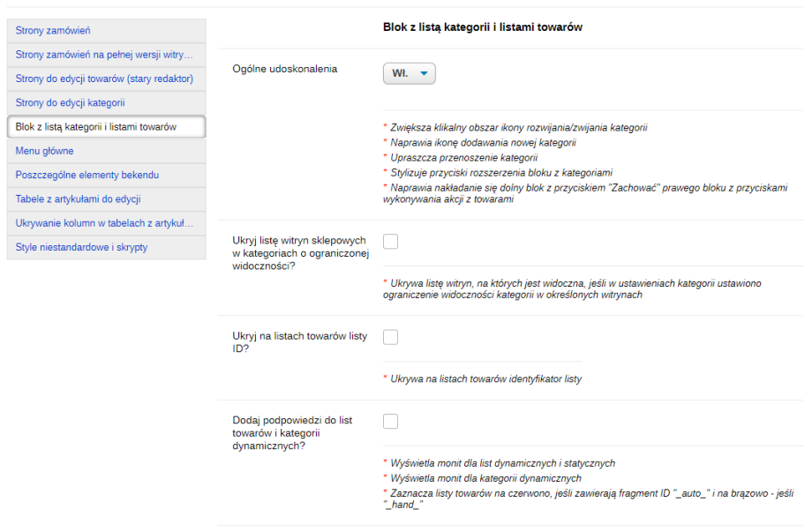Show Tabele z artykułami do edycji
The image size is (812, 532).
coord(78,199)
